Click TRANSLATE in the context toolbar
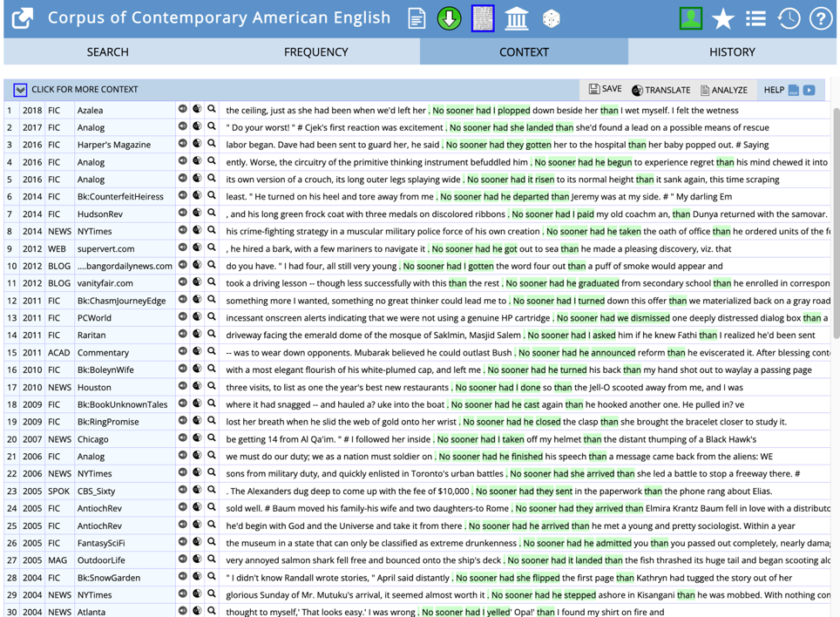 [x=661, y=90]
